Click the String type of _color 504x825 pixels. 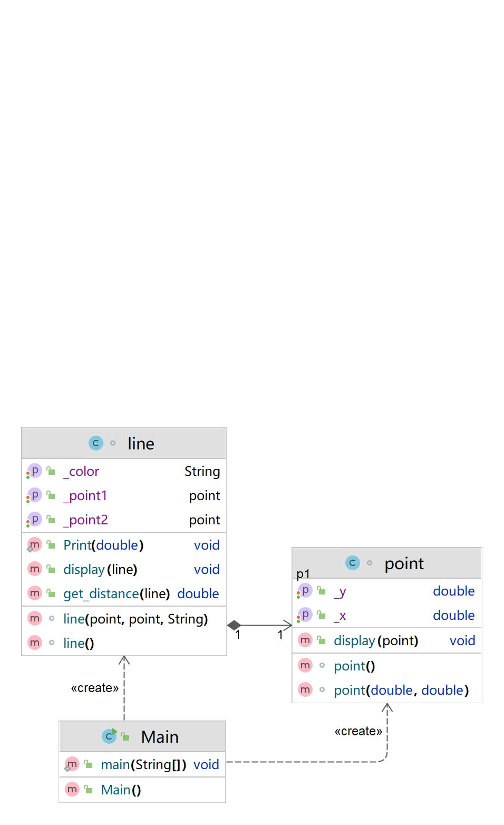pos(202,472)
